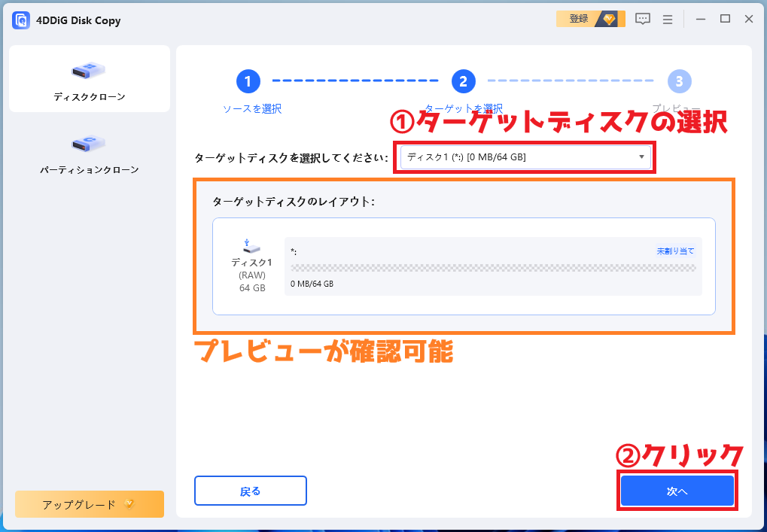
Task: Click the step 1 numbered circle
Action: (x=248, y=81)
